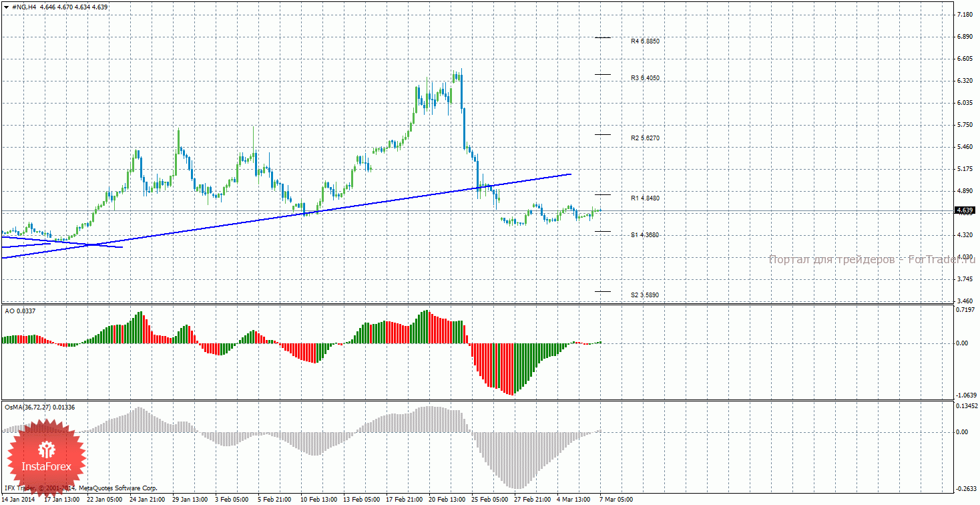Image resolution: width=980 pixels, height=505 pixels.
Task: Click the 3.460 price axis label
Action: coord(964,301)
